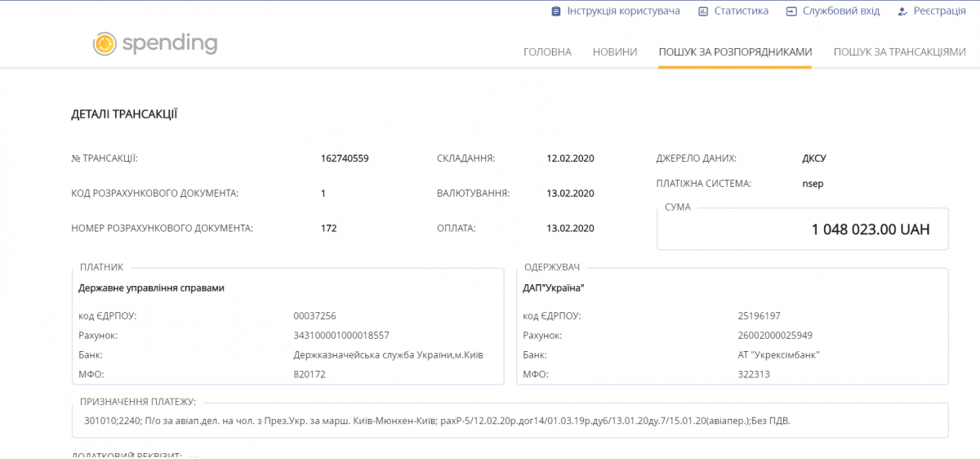Click the service login arrow icon
980x459 pixels.
[791, 11]
